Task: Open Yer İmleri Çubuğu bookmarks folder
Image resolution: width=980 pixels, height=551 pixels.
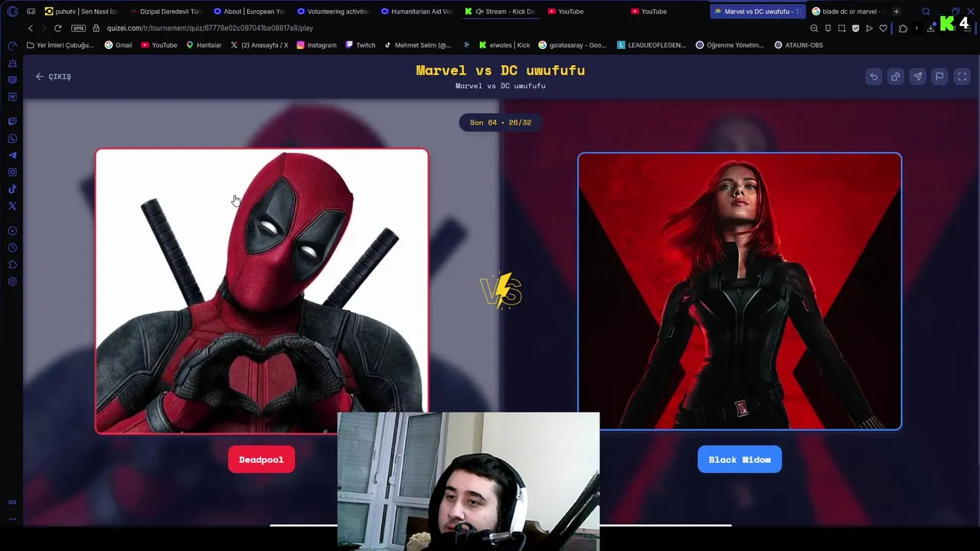Action: pyautogui.click(x=60, y=45)
